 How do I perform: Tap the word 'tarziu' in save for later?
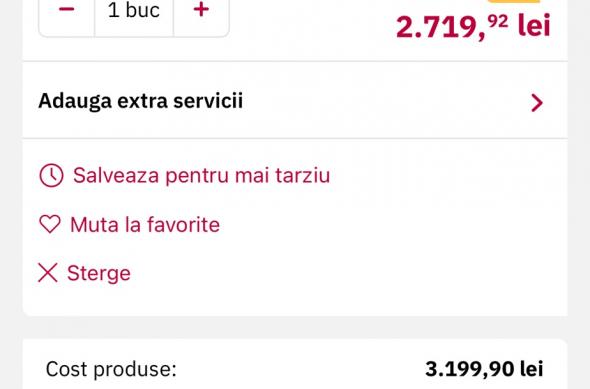pos(303,175)
